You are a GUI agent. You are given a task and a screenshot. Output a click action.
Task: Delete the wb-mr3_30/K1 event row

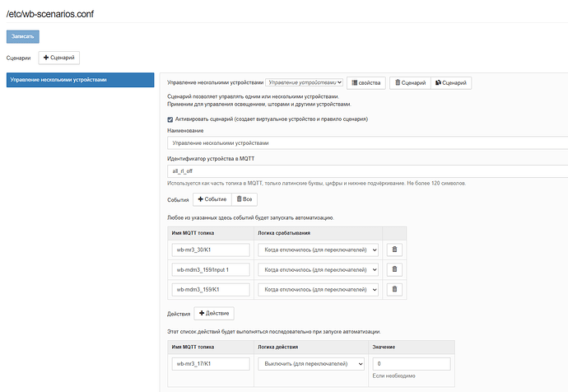point(394,250)
